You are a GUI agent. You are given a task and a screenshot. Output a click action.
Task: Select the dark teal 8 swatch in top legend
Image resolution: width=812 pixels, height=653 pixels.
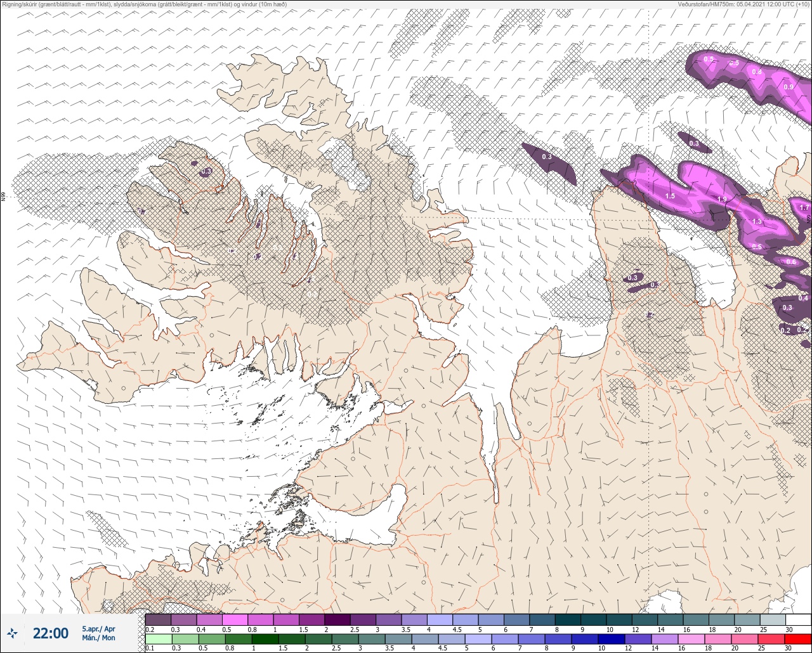(568, 619)
